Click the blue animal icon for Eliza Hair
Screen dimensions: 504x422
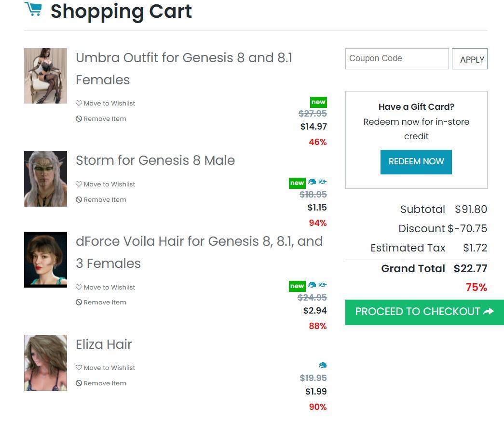[x=323, y=366]
